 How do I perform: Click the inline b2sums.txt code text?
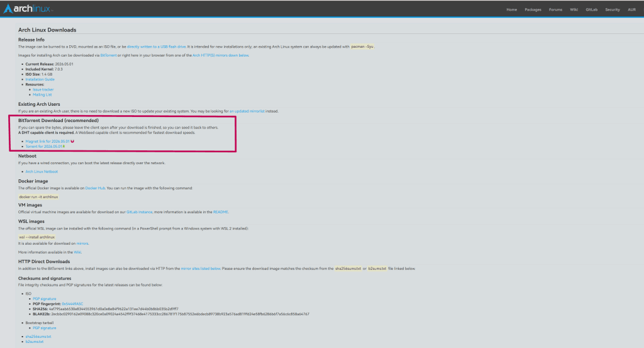[377, 269]
